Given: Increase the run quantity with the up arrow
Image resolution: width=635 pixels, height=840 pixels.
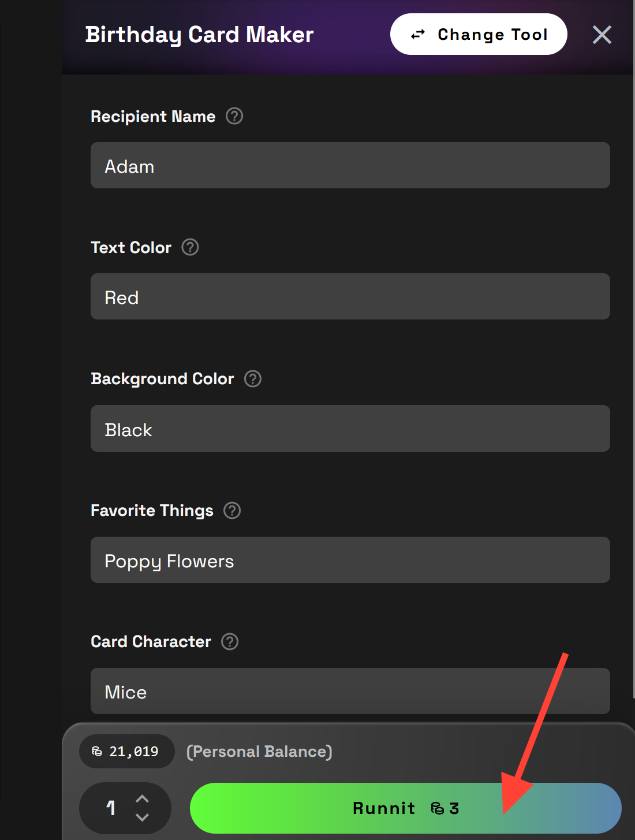Looking at the screenshot, I should tap(142, 798).
